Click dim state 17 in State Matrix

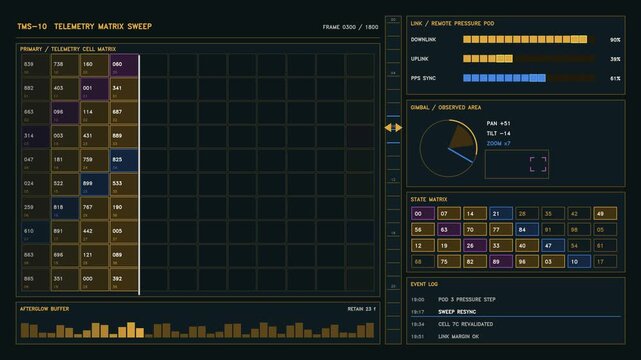pos(605,262)
